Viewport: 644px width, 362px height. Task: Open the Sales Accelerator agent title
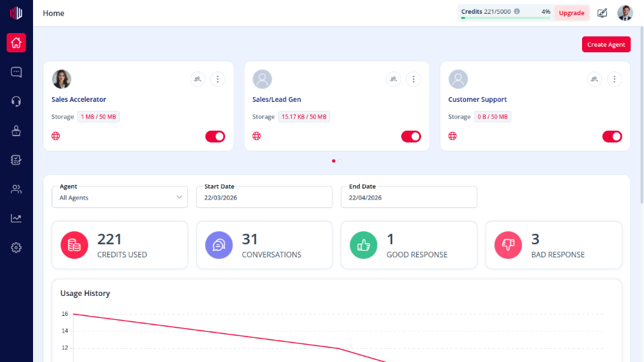78,99
